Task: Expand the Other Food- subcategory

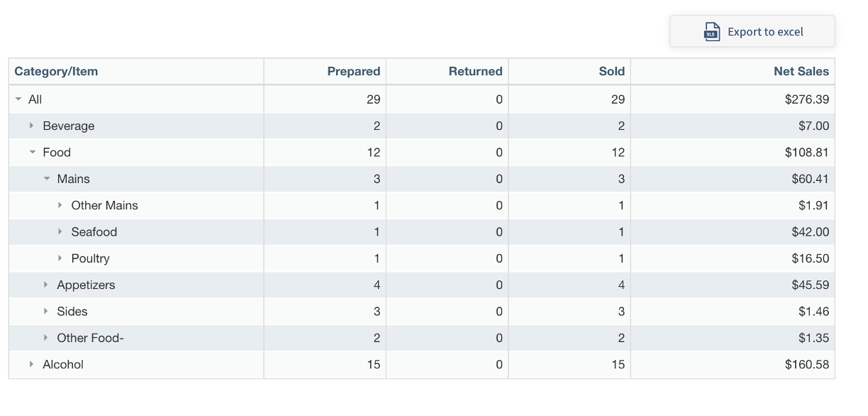Action: (x=46, y=338)
